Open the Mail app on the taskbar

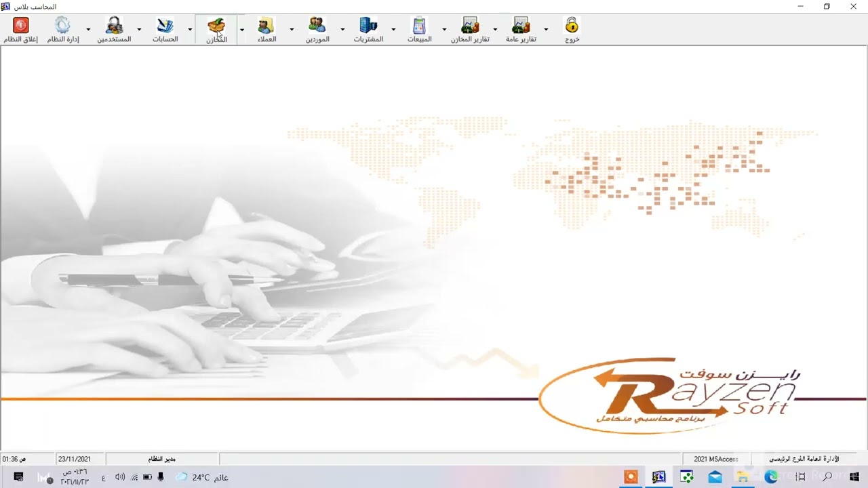click(715, 477)
